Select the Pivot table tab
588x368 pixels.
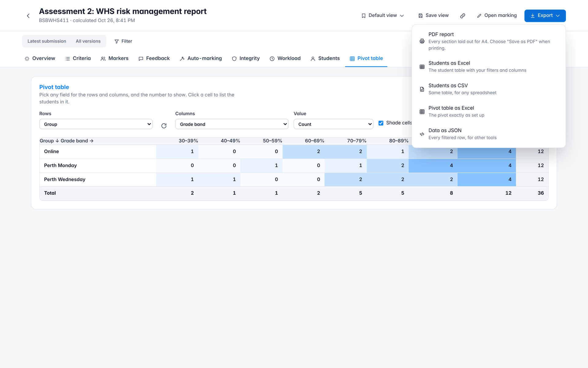tap(366, 59)
